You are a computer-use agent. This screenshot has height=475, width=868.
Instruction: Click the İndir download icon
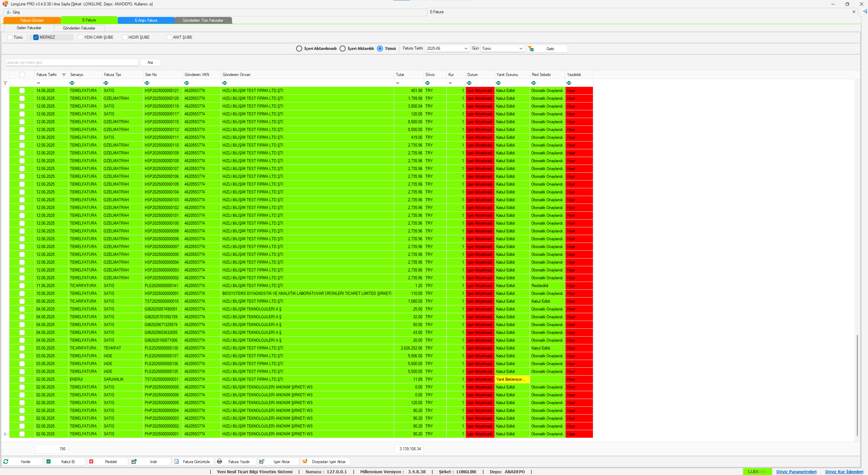tap(134, 461)
